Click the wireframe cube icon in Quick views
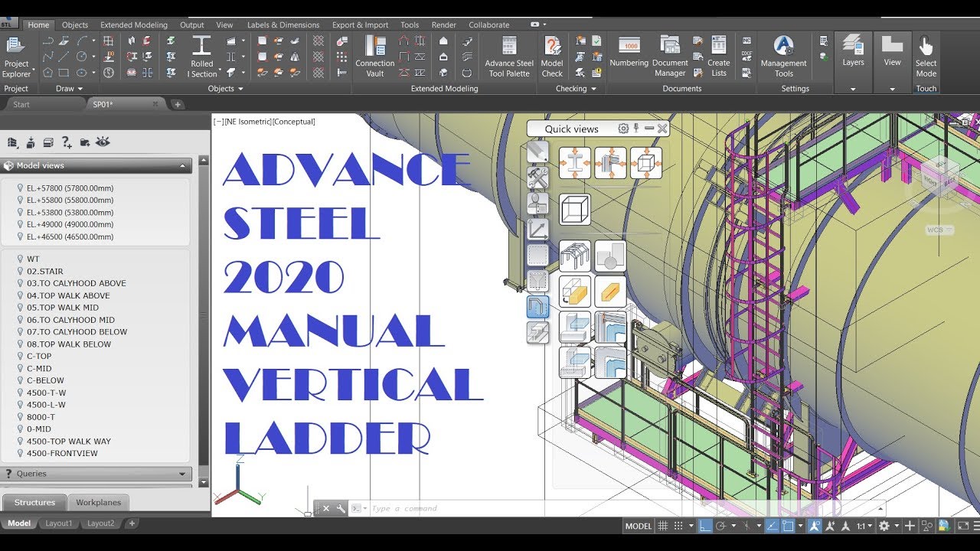Screen dimensions: 980x551 tap(574, 209)
